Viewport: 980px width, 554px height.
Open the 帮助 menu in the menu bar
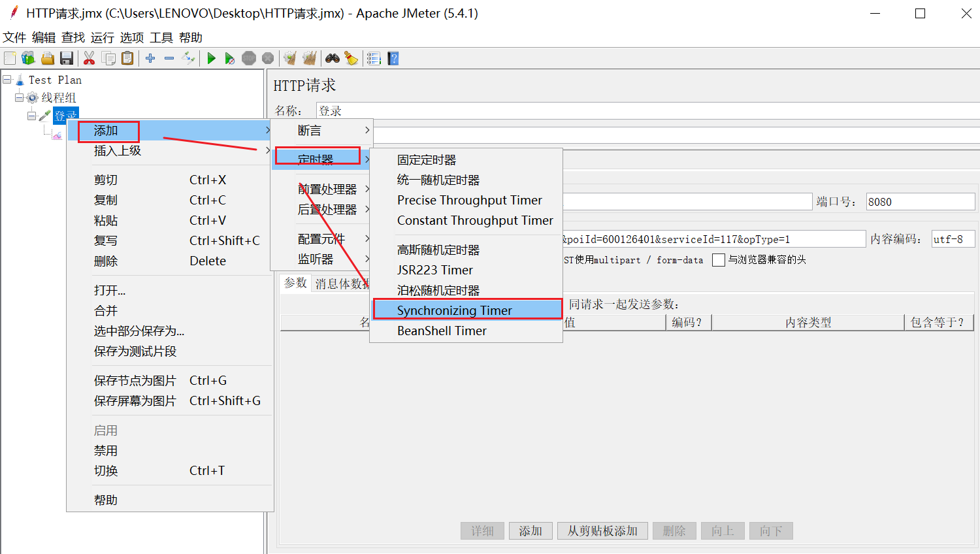pyautogui.click(x=191, y=37)
